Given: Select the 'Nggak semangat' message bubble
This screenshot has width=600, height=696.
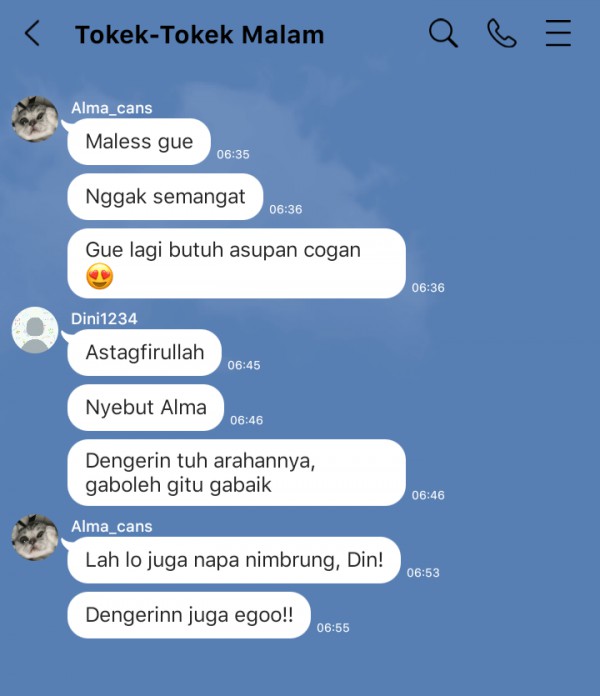Looking at the screenshot, I should pos(165,197).
